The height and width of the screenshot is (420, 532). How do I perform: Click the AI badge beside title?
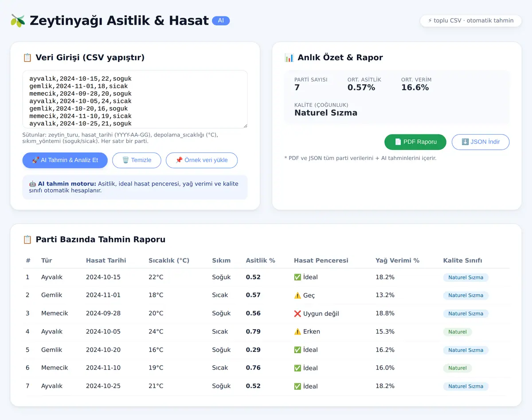(221, 21)
